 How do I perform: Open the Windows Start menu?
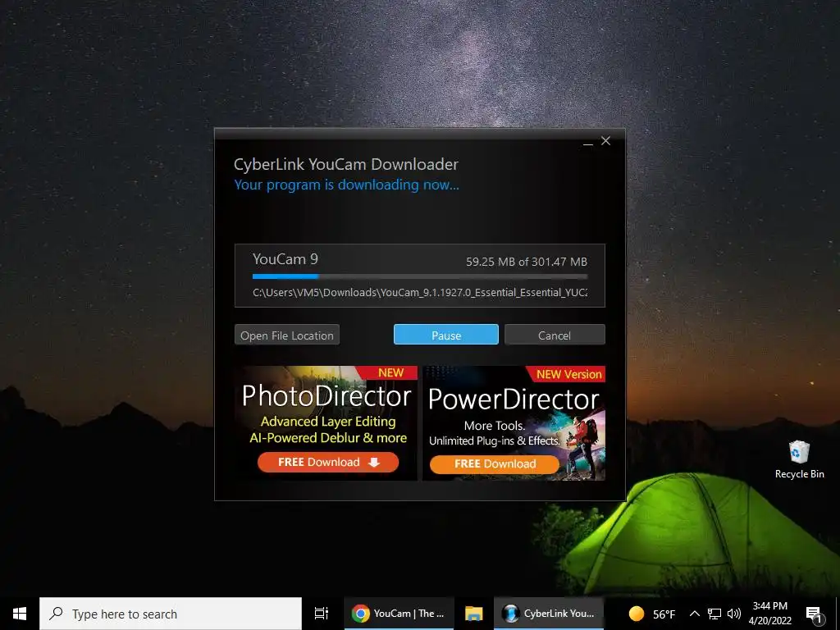tap(20, 614)
